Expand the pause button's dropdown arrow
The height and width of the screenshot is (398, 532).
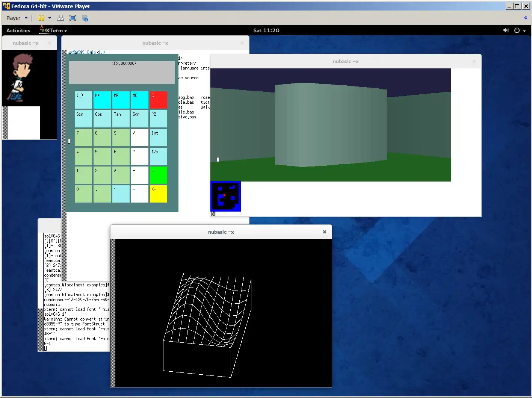[50, 18]
